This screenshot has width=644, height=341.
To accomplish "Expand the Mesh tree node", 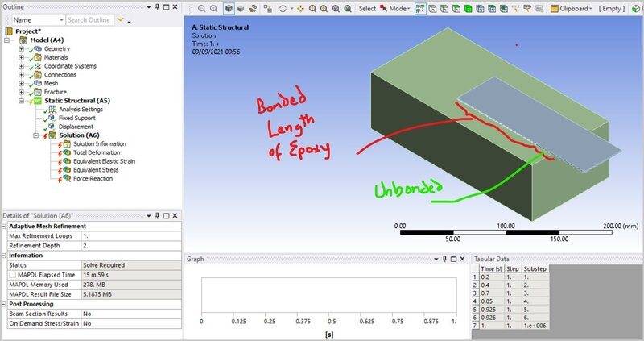I will [x=21, y=83].
